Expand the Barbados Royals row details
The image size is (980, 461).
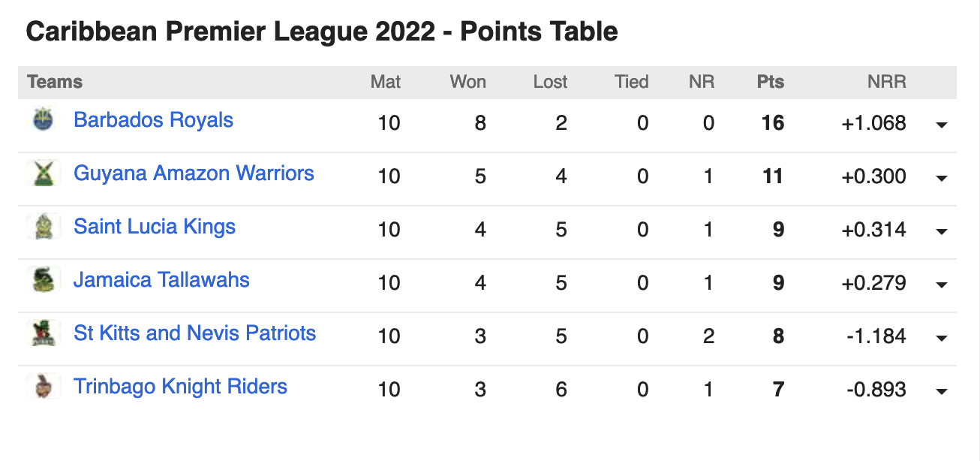point(942,125)
